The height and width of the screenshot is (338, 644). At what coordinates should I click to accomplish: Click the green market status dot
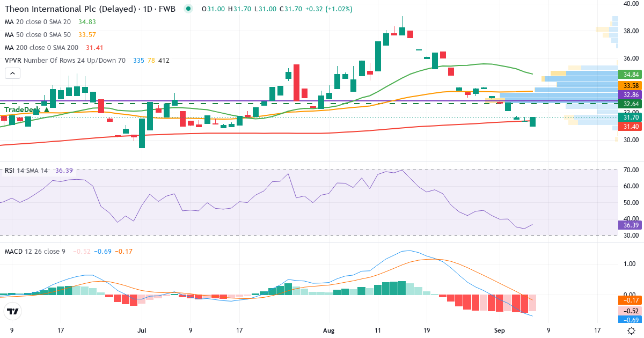point(188,9)
